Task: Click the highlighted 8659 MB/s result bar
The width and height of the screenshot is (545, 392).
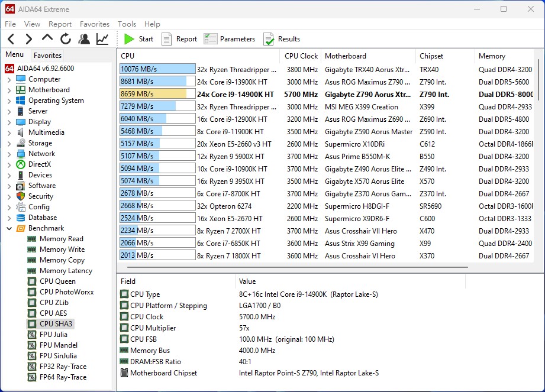Action: (157, 94)
